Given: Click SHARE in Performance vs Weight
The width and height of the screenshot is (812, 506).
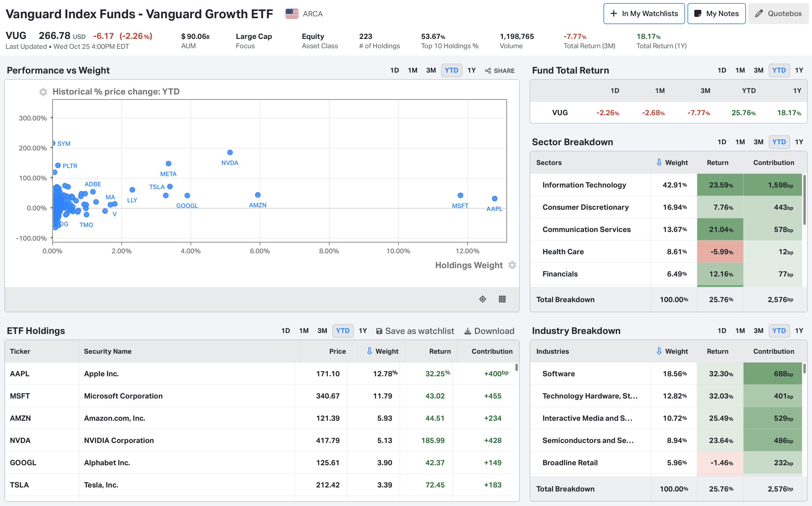Looking at the screenshot, I should [x=500, y=71].
